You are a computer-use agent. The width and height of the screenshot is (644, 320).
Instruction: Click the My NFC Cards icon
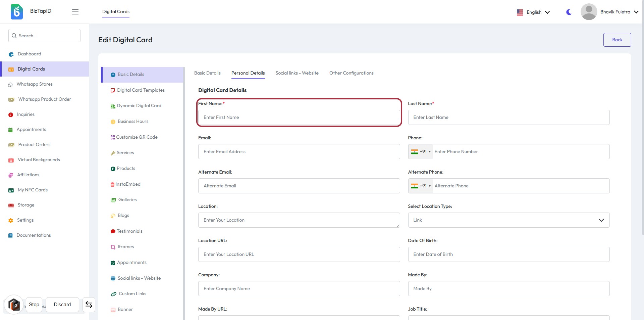click(x=11, y=190)
